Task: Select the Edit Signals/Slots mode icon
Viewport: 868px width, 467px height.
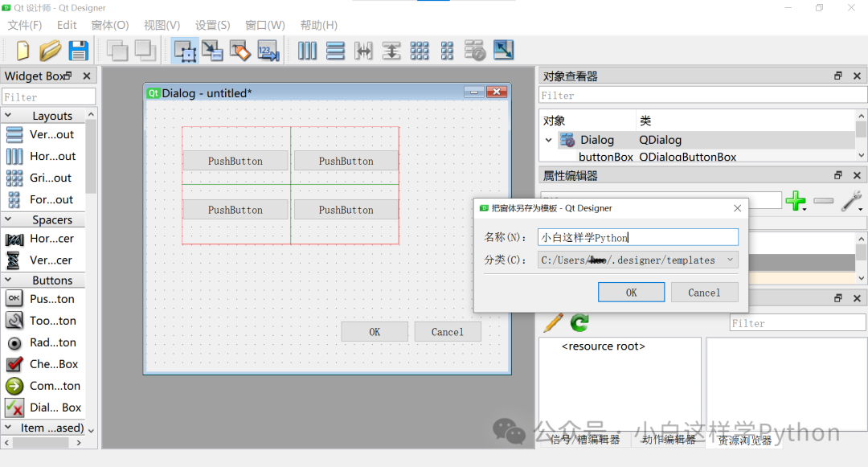Action: coord(212,51)
